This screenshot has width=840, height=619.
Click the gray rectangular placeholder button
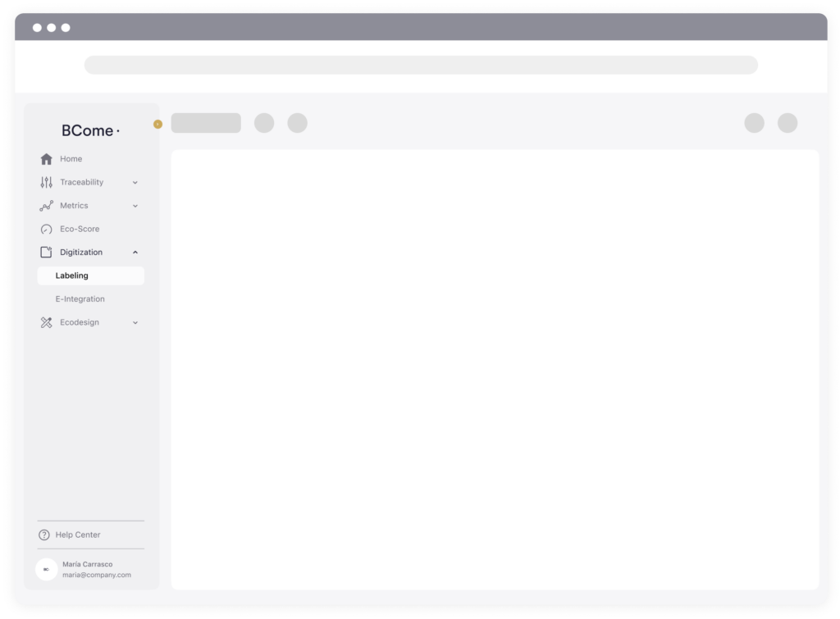[206, 123]
